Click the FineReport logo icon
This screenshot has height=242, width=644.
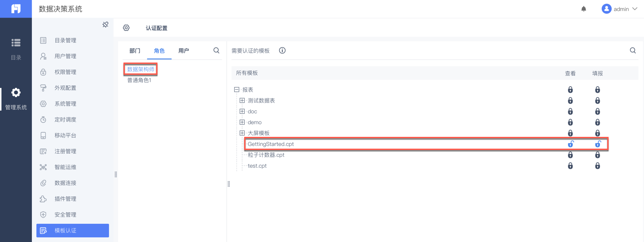pos(16,9)
